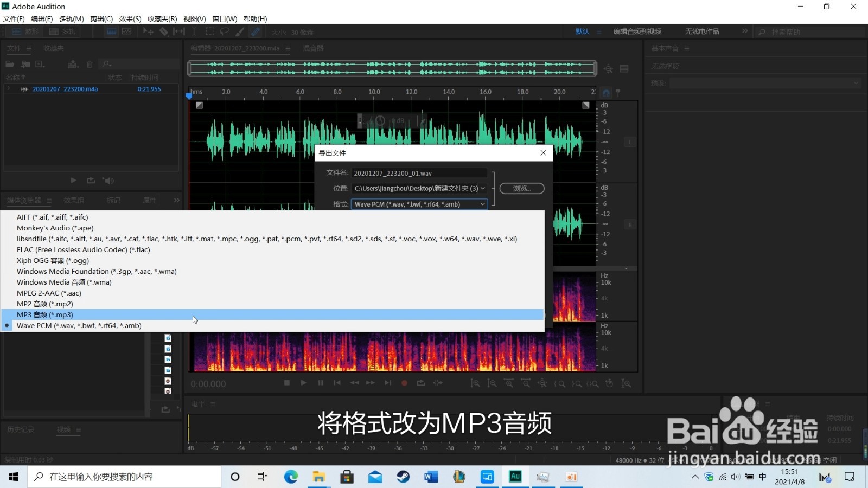Toggle Loop Playback in transport
Screen dimensions: 868x488
pyautogui.click(x=421, y=383)
